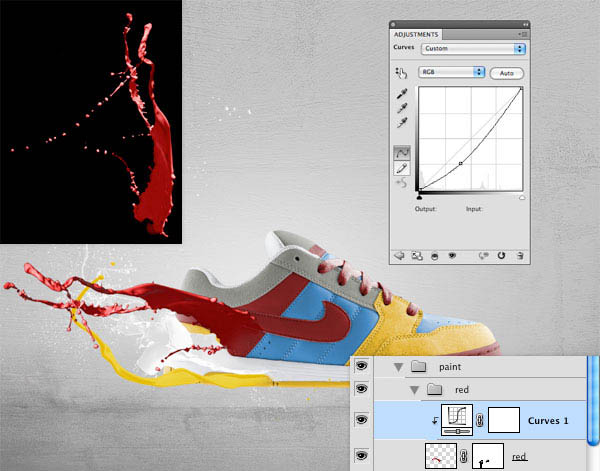The width and height of the screenshot is (600, 471).
Task: Delete adjustment with trash icon
Action: [520, 256]
